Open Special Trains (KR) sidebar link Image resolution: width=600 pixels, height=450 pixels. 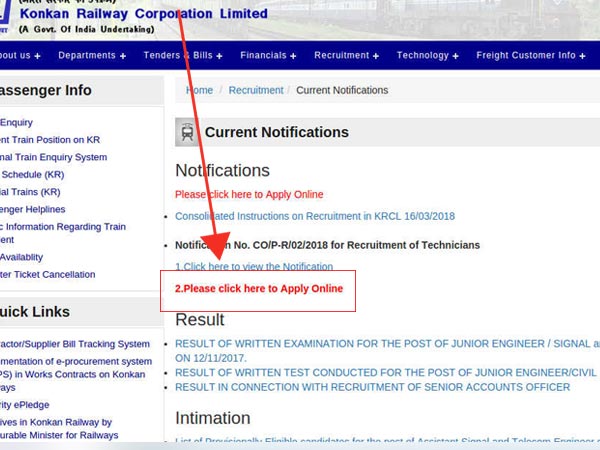tap(30, 192)
